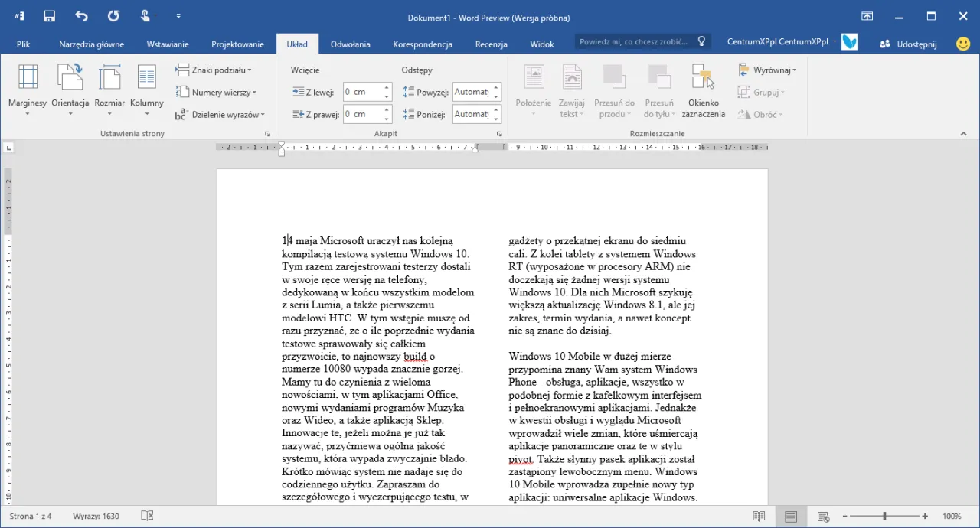Click the Udostępnij share button
Screen dimensions: 980x528
pyautogui.click(x=909, y=44)
